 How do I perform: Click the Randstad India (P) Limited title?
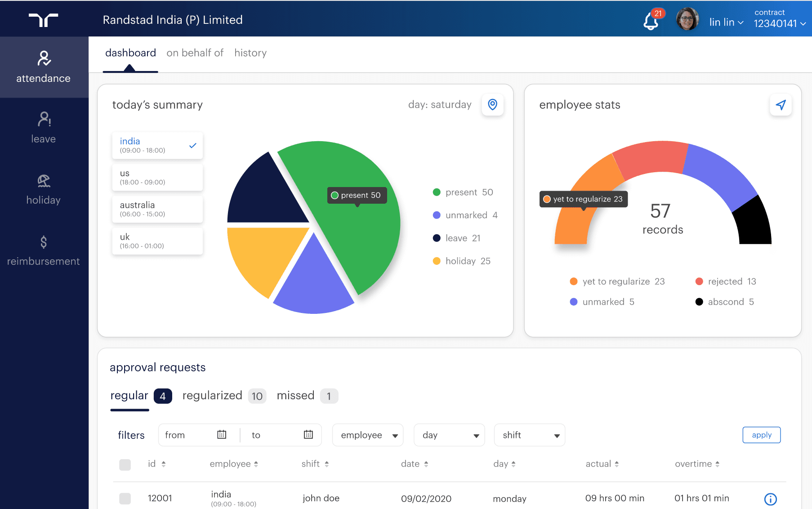[173, 20]
